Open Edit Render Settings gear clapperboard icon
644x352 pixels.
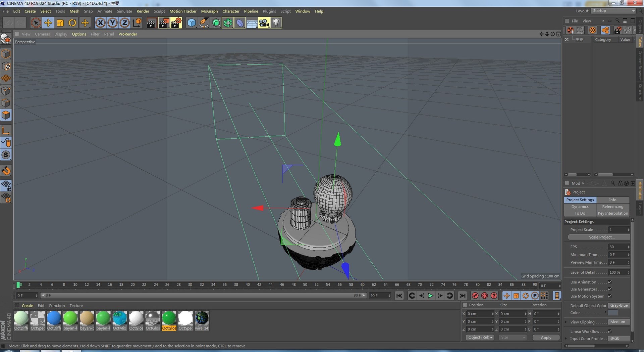pyautogui.click(x=176, y=23)
